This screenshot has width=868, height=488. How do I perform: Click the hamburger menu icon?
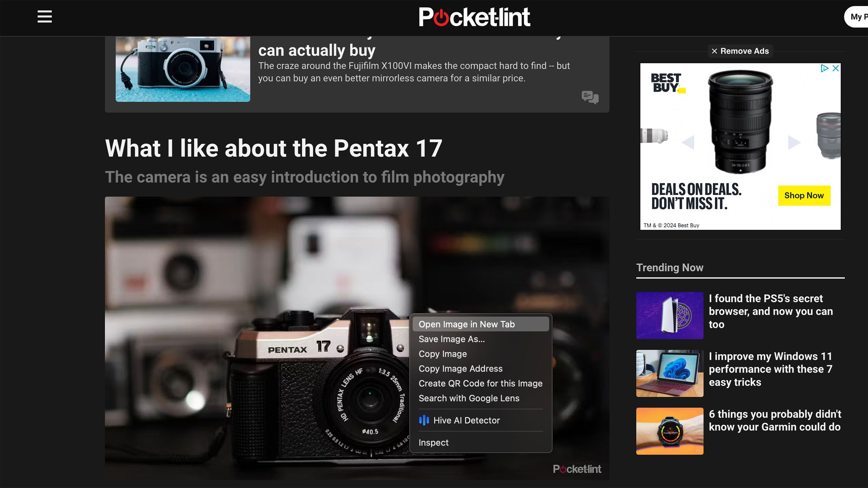point(44,17)
